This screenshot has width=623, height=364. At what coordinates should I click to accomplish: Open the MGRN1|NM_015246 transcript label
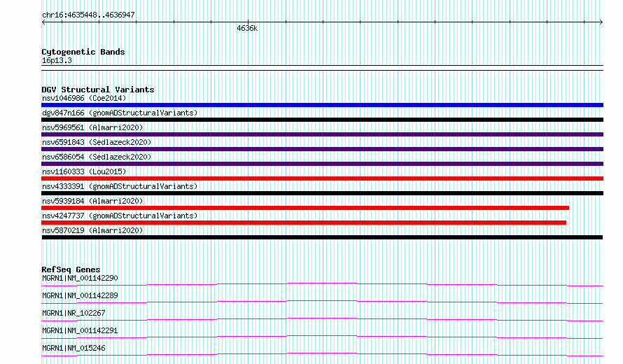pos(73,348)
